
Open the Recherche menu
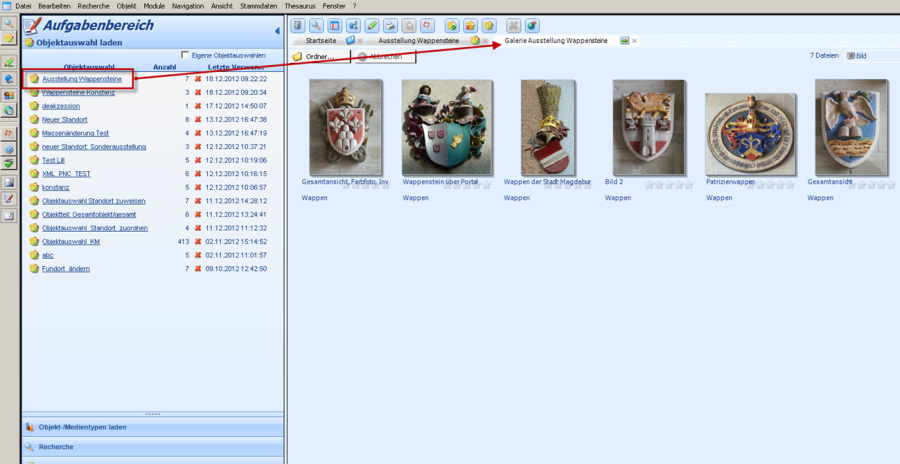point(93,6)
